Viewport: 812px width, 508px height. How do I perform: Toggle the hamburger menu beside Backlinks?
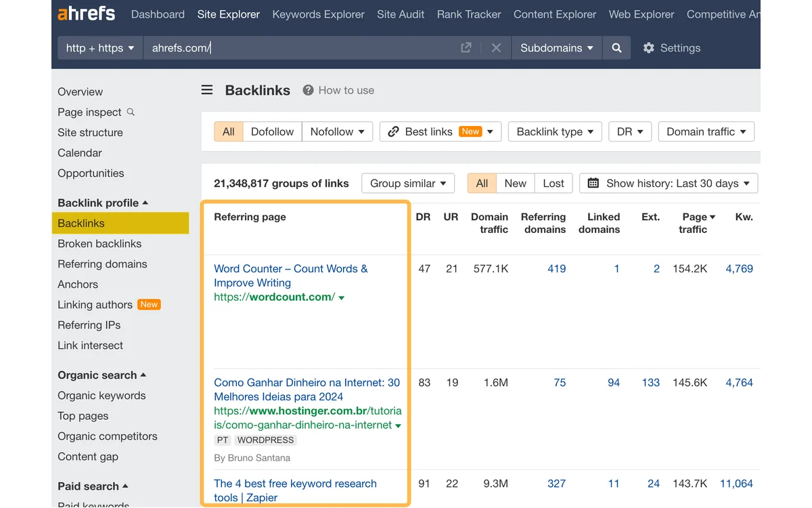(207, 90)
